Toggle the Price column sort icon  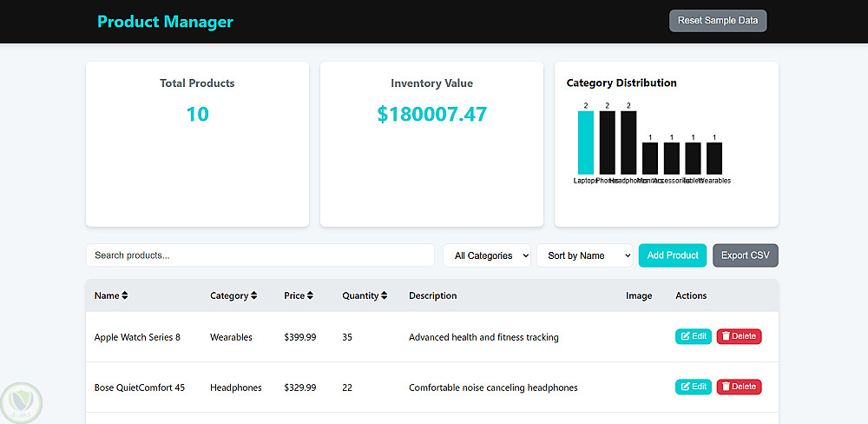(x=310, y=295)
